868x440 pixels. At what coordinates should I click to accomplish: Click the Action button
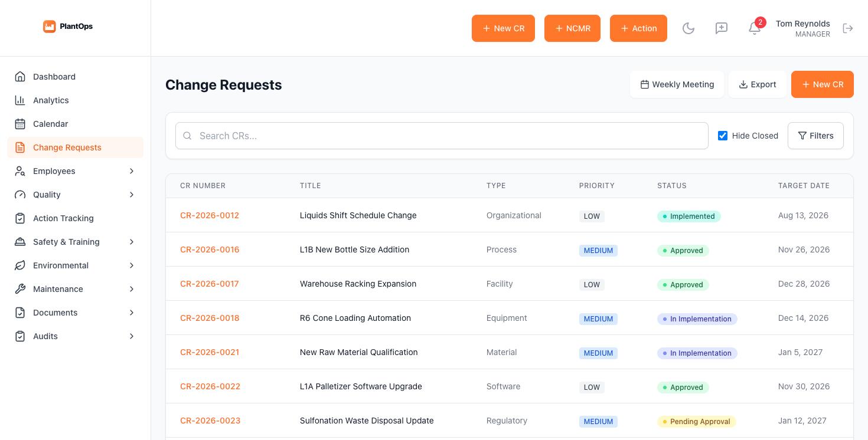(x=638, y=28)
